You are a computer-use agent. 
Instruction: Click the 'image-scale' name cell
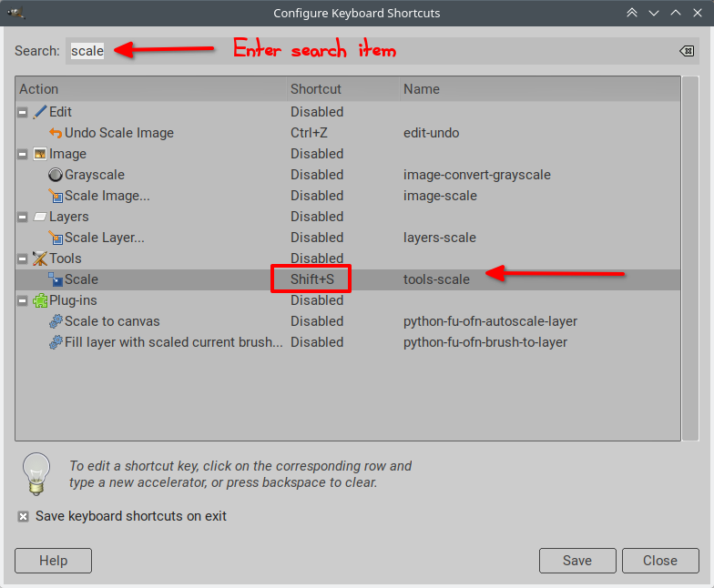pos(440,196)
